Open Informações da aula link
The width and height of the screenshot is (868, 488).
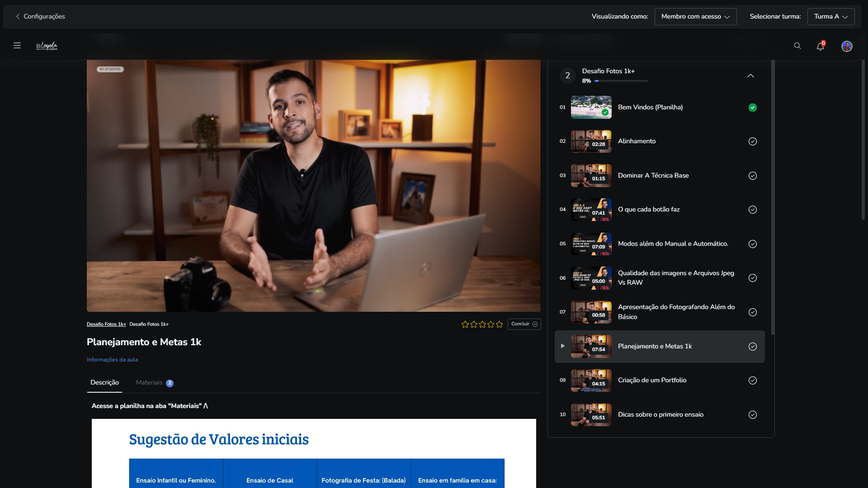click(x=112, y=360)
